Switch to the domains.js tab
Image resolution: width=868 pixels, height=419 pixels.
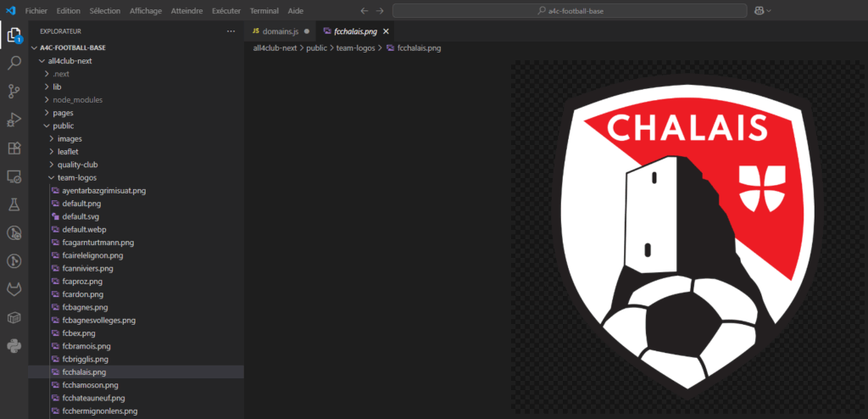pos(280,31)
